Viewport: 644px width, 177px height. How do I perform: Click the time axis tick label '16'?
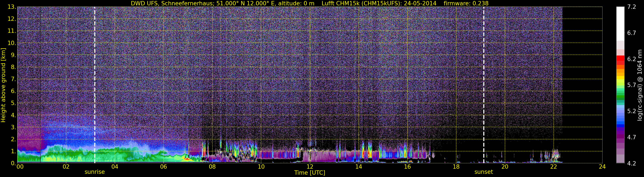coord(407,167)
